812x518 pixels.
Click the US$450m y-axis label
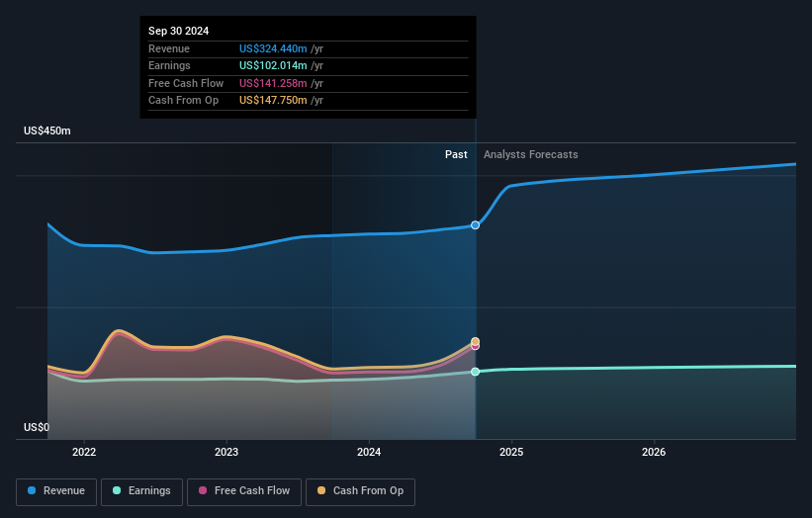(x=47, y=130)
